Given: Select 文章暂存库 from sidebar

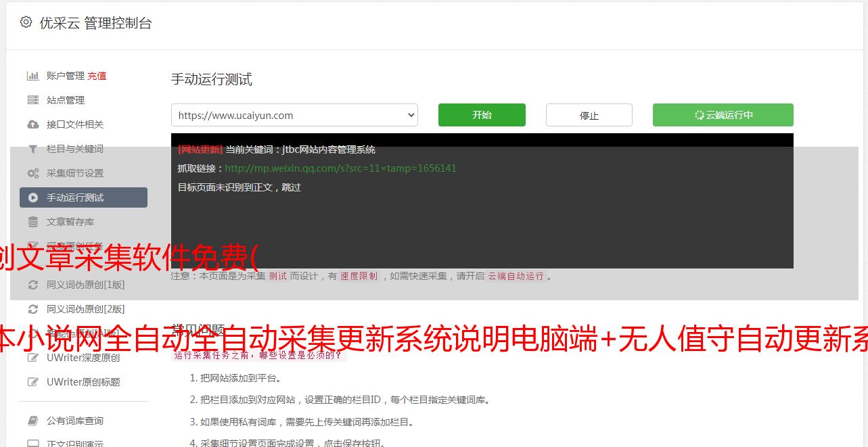Looking at the screenshot, I should pos(70,222).
